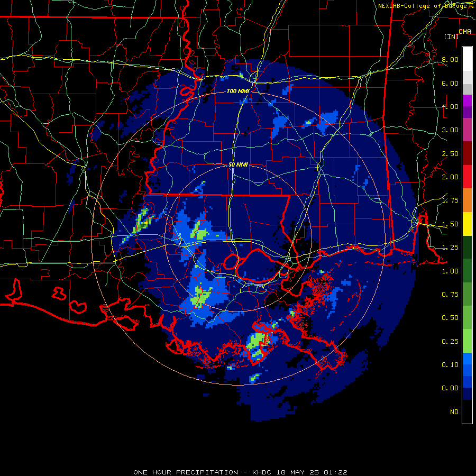476x476 pixels.
Task: Click the ND legend label
Action: pyautogui.click(x=454, y=412)
